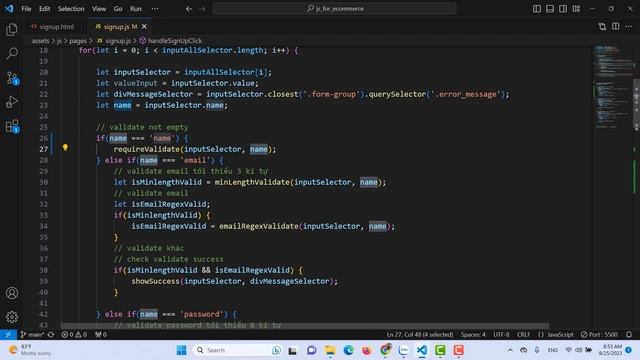Click the CRLF end-of-line indicator
The height and width of the screenshot is (360, 640).
(523, 334)
